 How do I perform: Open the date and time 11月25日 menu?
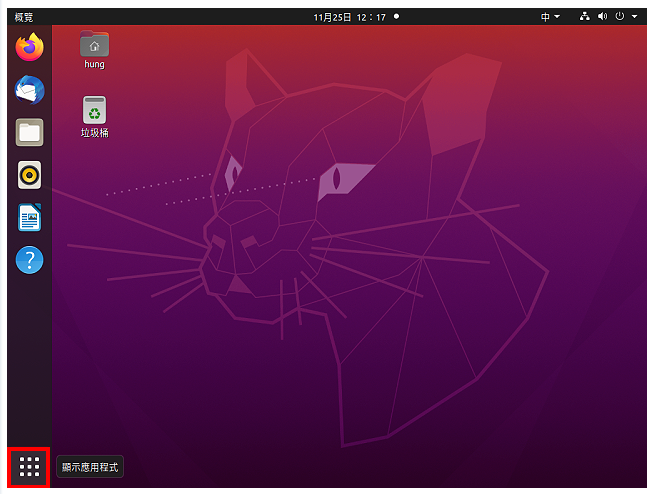coord(350,17)
